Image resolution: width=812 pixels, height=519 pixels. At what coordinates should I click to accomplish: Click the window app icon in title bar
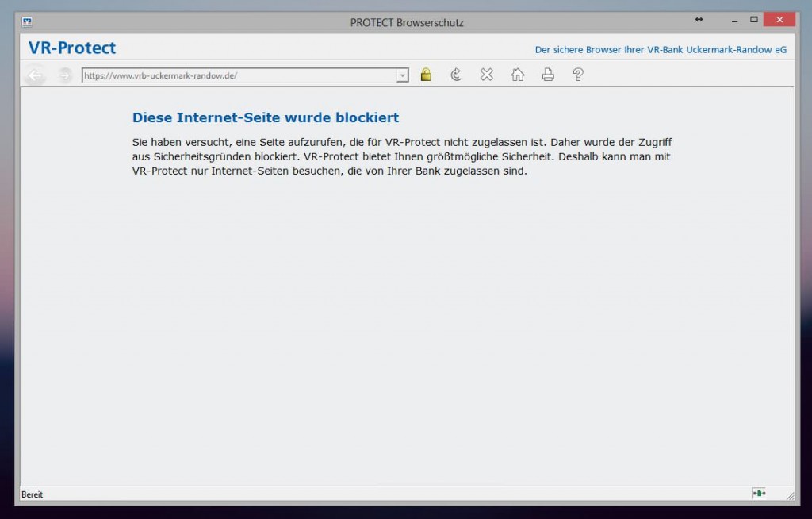(x=28, y=21)
